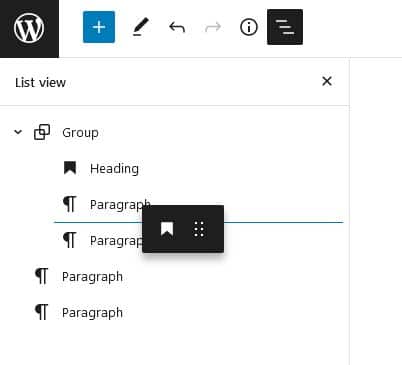Viewport: 402px width, 365px height.
Task: Select the Group block row
Action: [175, 132]
